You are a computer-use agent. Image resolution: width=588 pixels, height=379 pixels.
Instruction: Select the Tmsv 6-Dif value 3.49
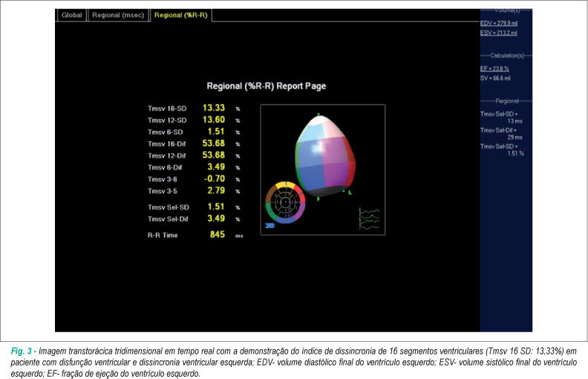tap(216, 167)
